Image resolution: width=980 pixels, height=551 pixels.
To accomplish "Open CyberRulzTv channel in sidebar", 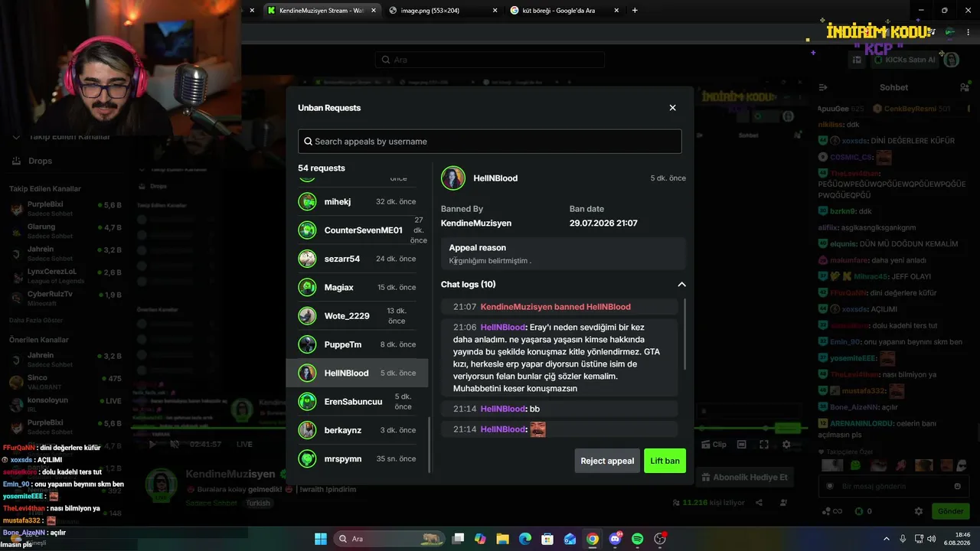I will pos(67,298).
